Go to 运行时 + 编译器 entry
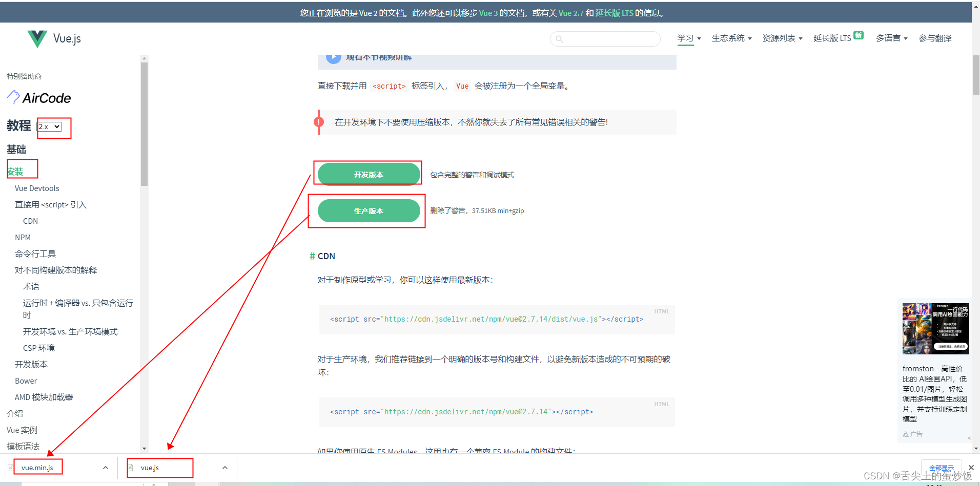This screenshot has width=980, height=486. click(x=78, y=309)
